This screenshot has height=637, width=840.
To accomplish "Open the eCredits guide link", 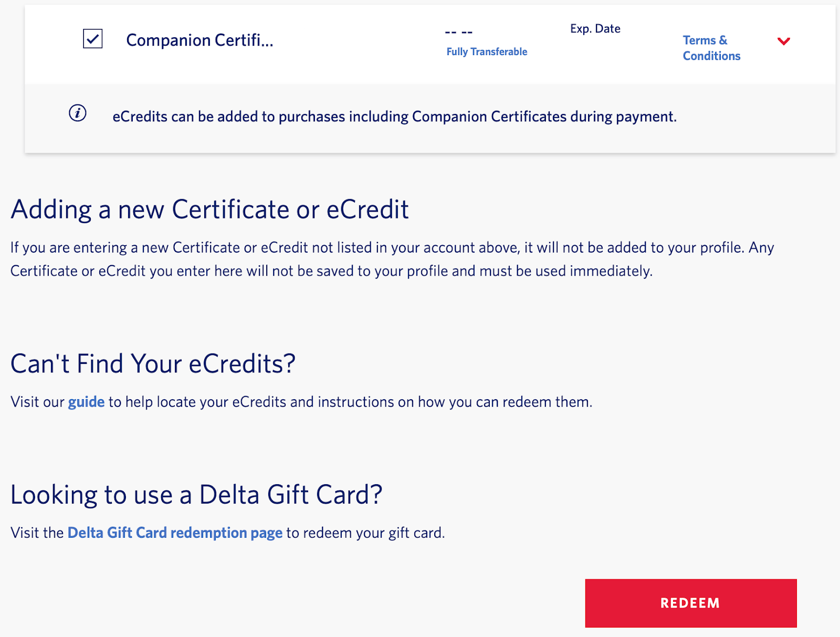I will point(86,402).
